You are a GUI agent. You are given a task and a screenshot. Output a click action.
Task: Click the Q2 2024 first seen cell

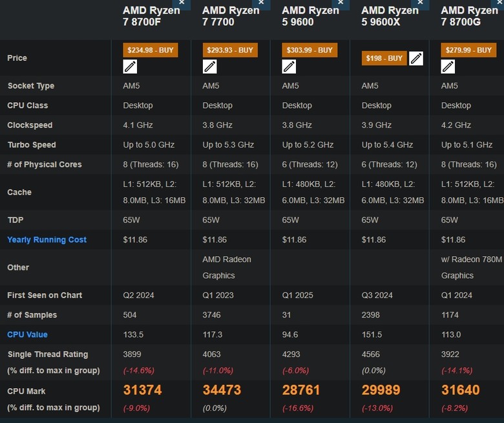pos(138,296)
